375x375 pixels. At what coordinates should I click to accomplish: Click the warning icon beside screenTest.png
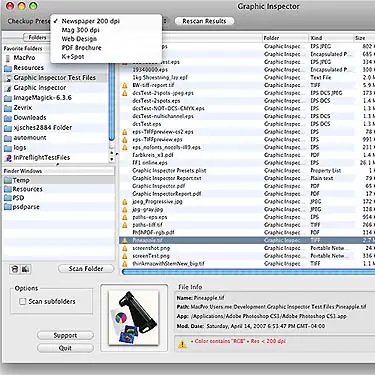pyautogui.click(x=125, y=256)
